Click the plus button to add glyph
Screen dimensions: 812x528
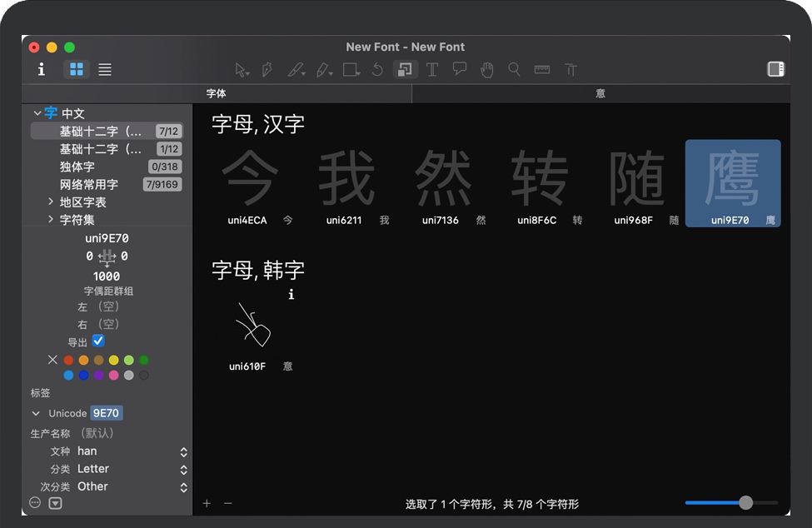(x=207, y=504)
